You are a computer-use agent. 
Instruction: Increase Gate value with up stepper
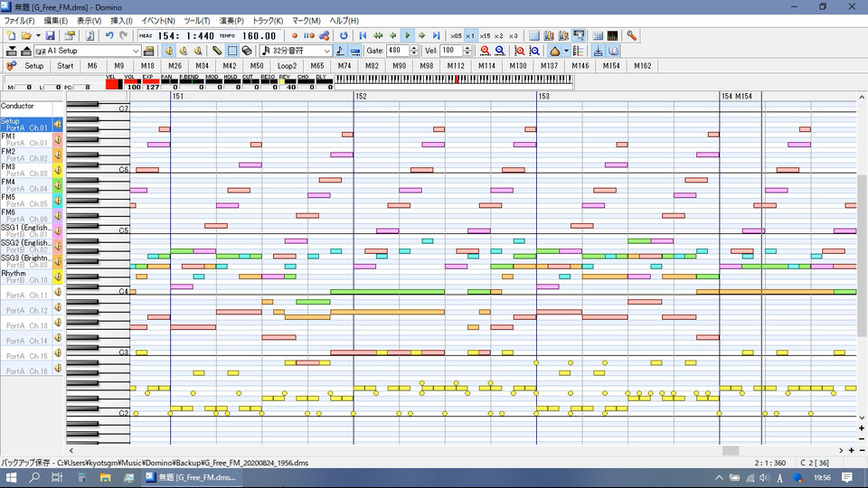click(413, 48)
